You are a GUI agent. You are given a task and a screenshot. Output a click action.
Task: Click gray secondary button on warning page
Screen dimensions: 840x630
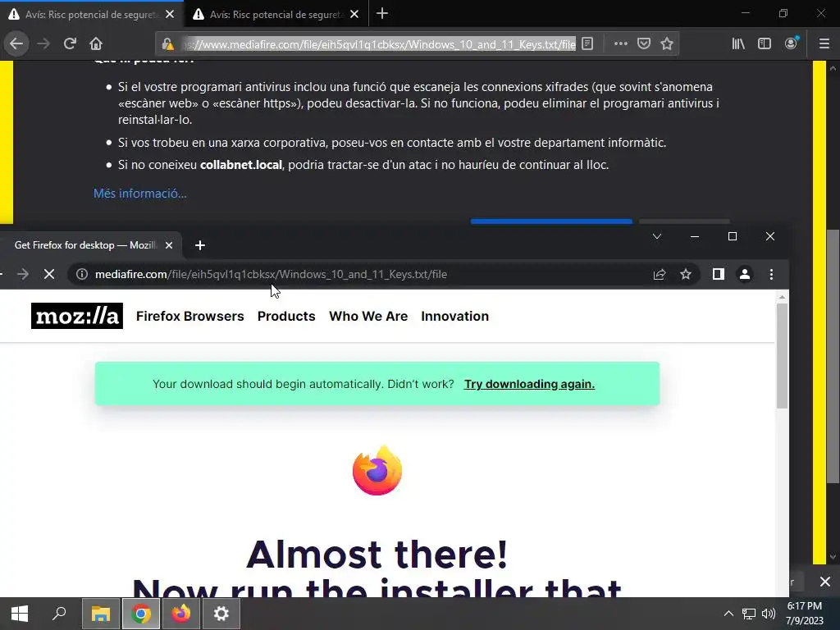(684, 221)
